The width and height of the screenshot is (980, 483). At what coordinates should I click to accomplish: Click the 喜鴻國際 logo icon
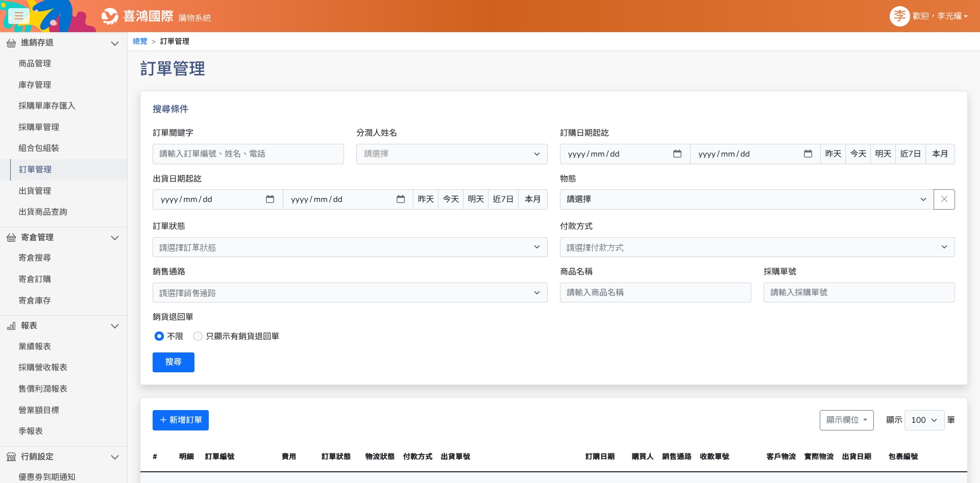110,16
